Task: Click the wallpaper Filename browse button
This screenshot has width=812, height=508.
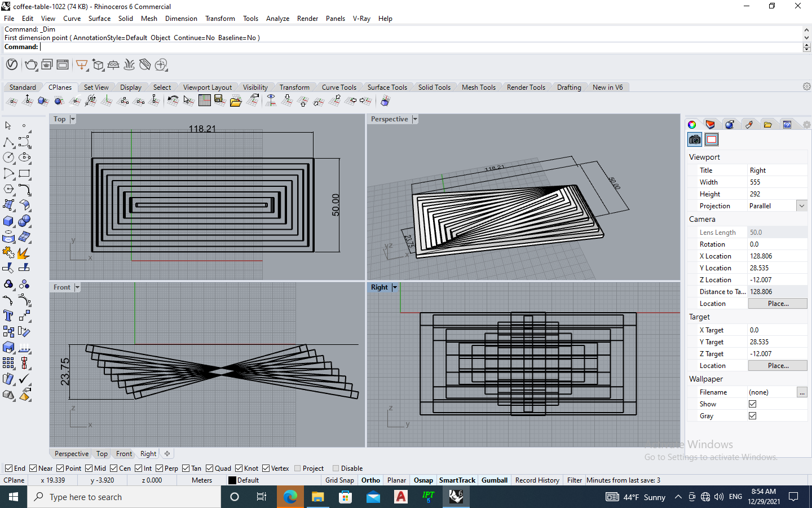Action: coord(802,392)
